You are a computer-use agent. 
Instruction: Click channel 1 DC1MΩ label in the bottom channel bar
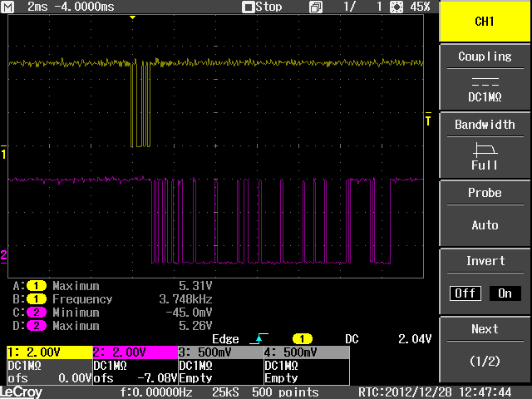click(x=24, y=366)
